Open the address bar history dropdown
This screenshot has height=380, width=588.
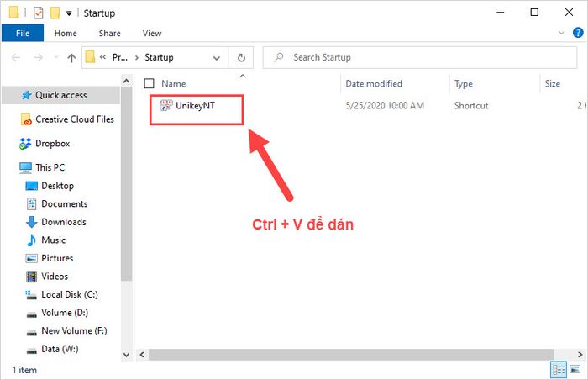click(217, 58)
